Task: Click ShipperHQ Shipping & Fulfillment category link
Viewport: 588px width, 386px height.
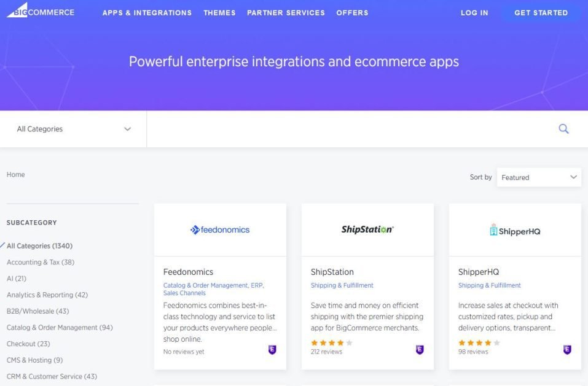Action: point(489,285)
